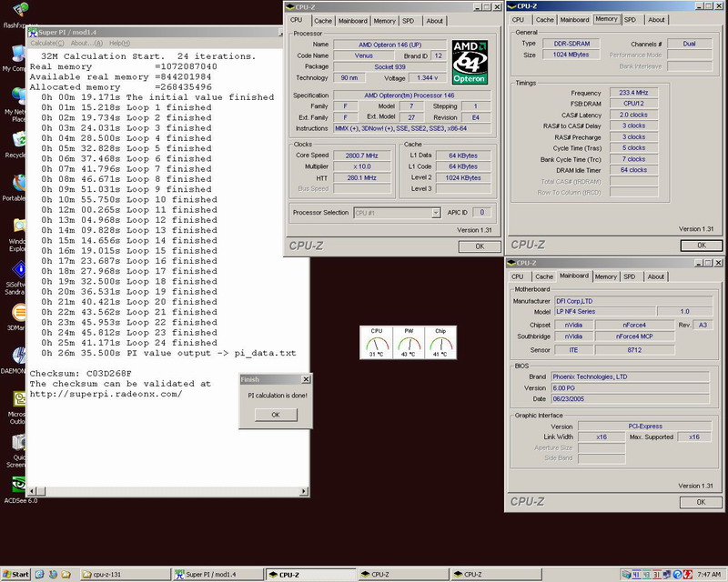Open the Help menu in Super PI
The width and height of the screenshot is (728, 582).
pos(119,43)
